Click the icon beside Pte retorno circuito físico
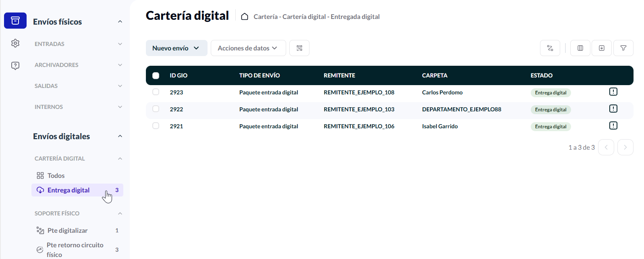This screenshot has height=259, width=644. coord(40,250)
